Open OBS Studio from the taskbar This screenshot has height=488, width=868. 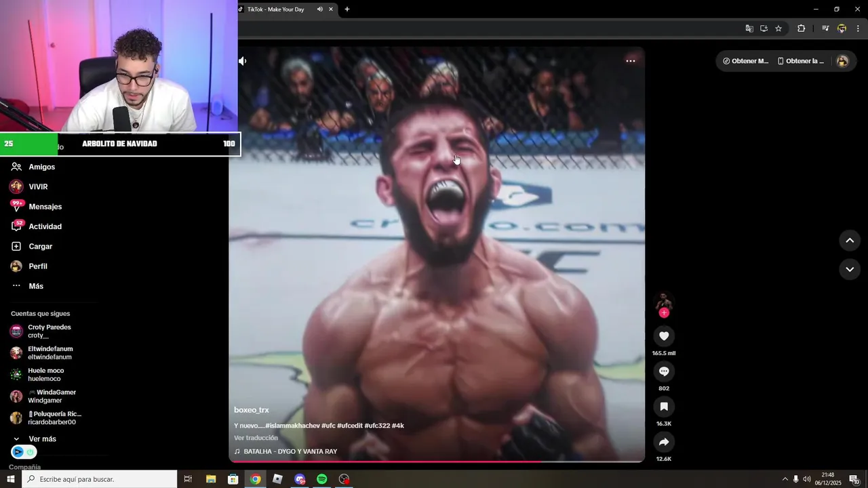(344, 479)
